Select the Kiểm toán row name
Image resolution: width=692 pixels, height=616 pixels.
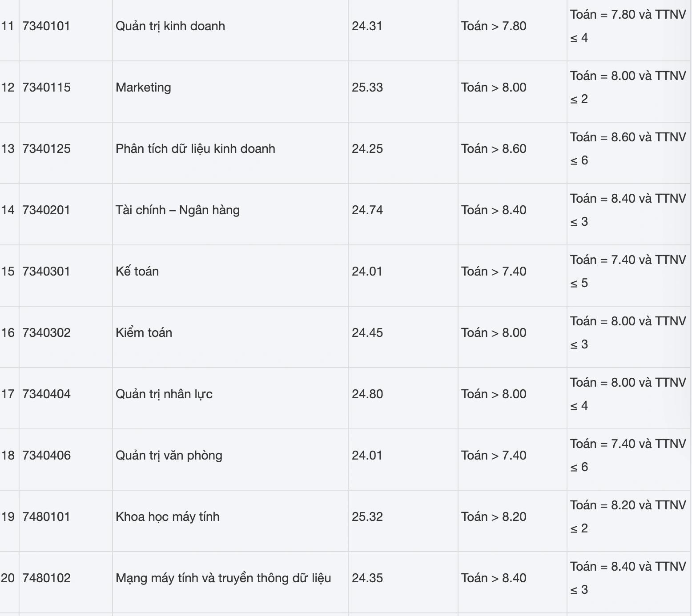[x=144, y=333]
